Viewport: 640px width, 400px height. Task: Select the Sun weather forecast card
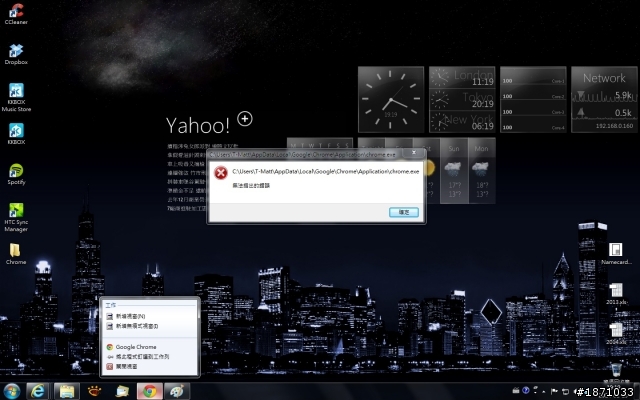point(454,171)
